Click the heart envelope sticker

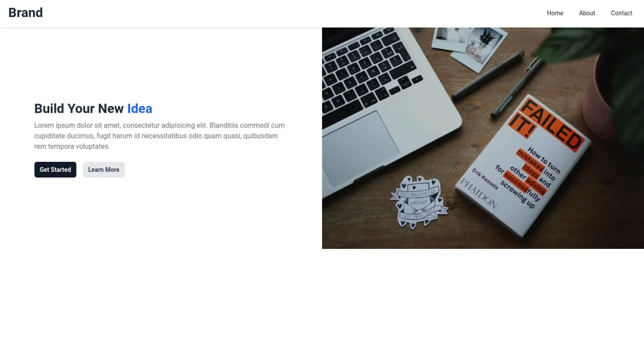[418, 202]
